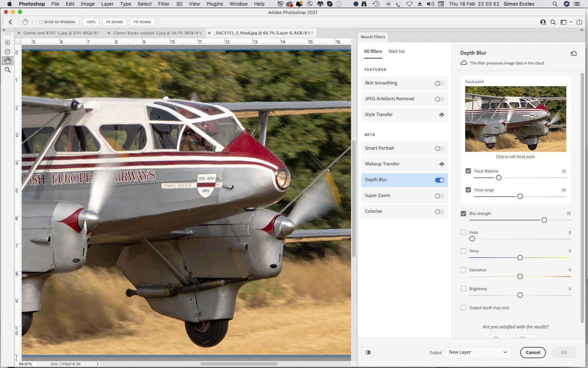Screen dimensions: 588x368
Task: Click the Hand tool preset icon
Action: [x=25, y=22]
